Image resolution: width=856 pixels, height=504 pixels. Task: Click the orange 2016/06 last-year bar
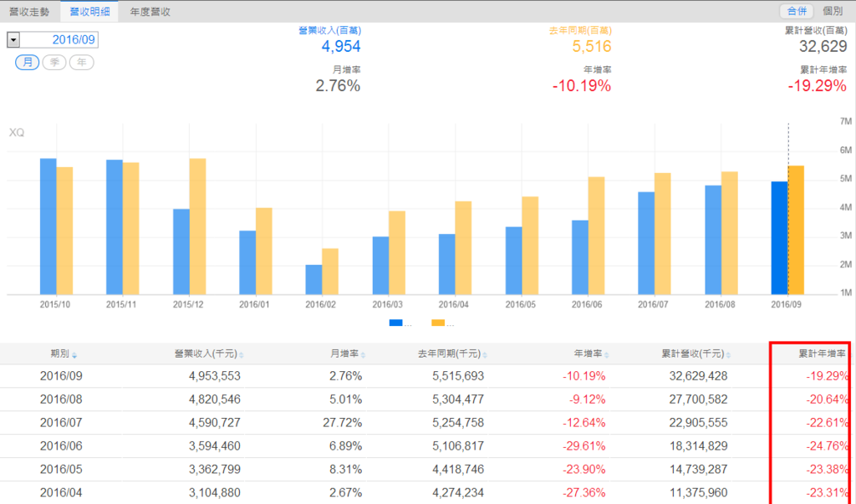pos(596,236)
